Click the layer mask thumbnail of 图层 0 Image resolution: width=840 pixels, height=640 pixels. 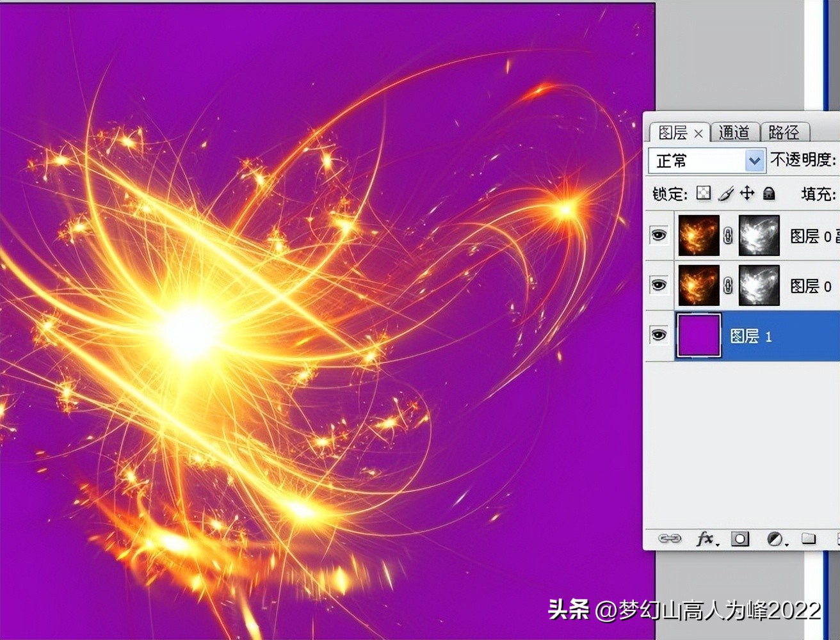point(758,285)
